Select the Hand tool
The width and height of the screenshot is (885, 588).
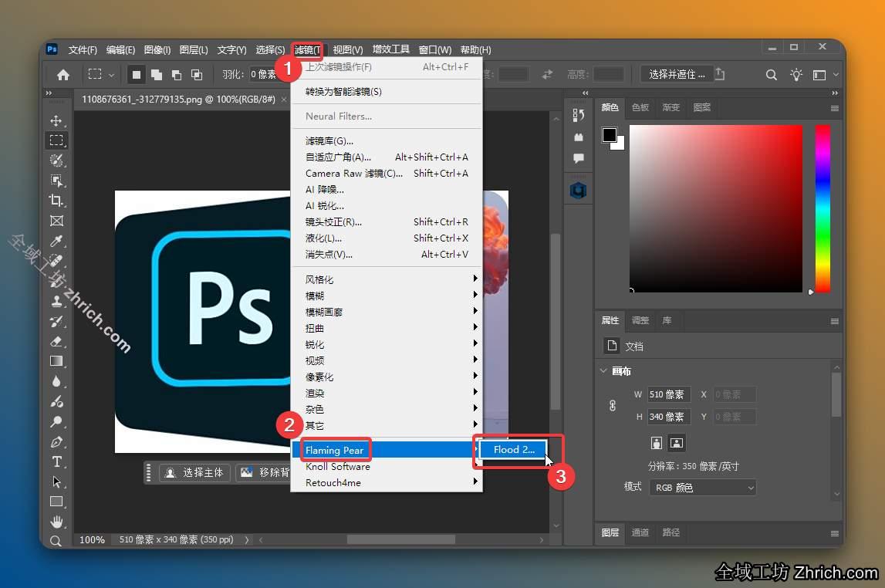click(56, 522)
